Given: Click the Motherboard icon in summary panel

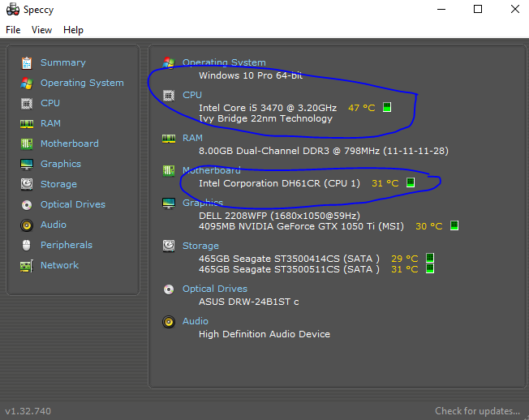Looking at the screenshot, I should [x=169, y=171].
